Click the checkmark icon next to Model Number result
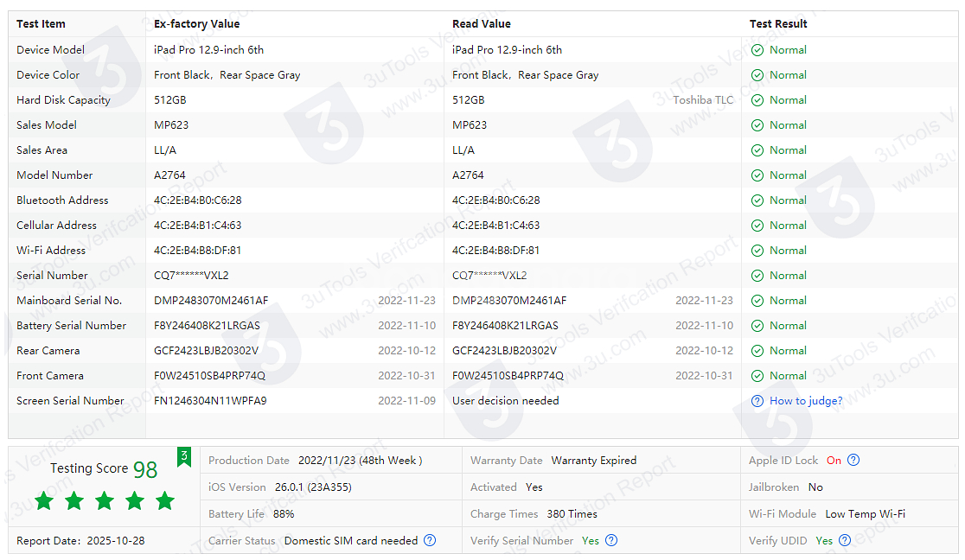This screenshot has width=965, height=560. (x=757, y=175)
